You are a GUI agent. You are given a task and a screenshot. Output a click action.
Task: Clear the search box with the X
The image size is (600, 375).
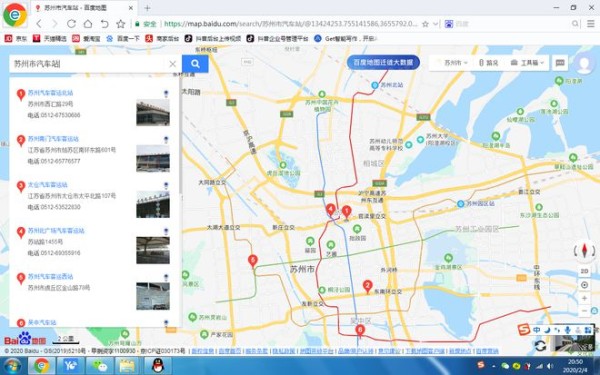(x=173, y=64)
